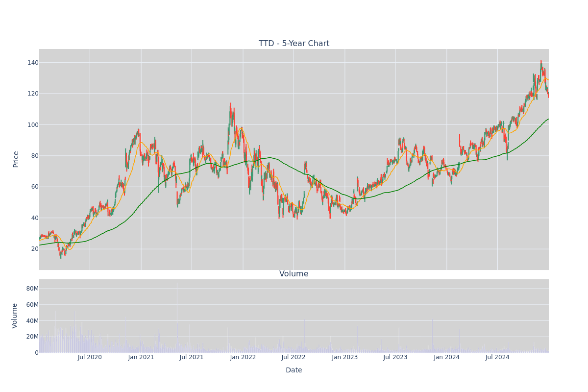Click the 140 price tick label
The height and width of the screenshot is (392, 588).
[x=33, y=63]
